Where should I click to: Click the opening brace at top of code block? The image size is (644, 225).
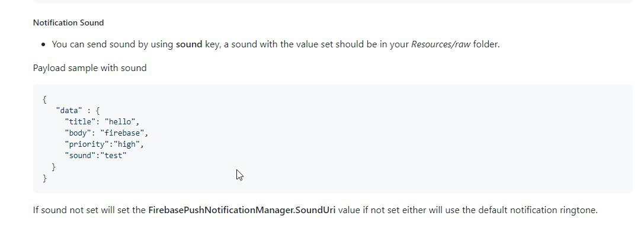44,99
